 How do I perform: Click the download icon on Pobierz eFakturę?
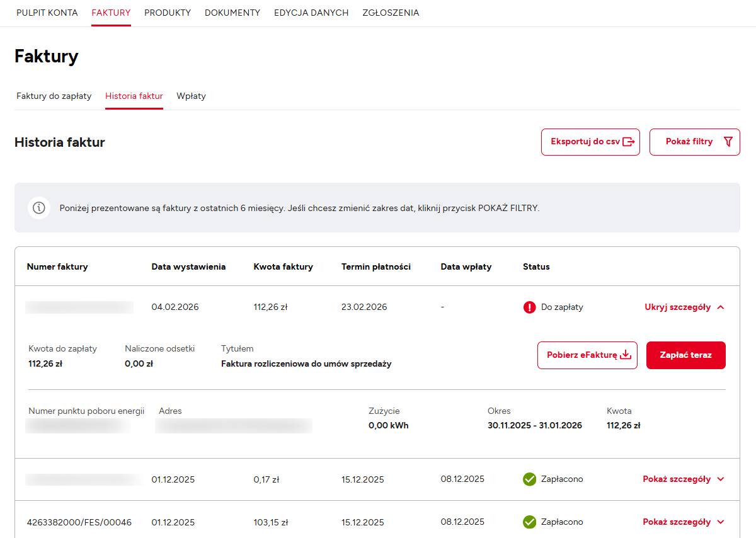pyautogui.click(x=626, y=355)
